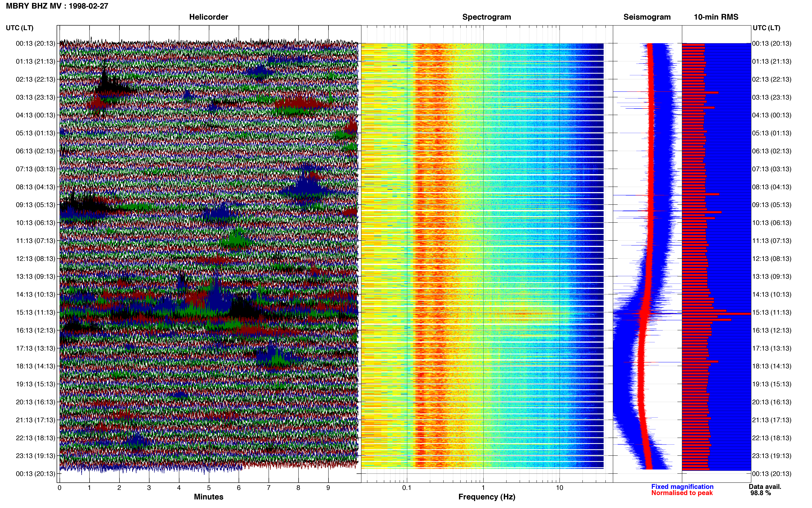Viewport: 812px width, 508px height.
Task: Click the '0.1' frequency tick label
Action: coord(407,488)
